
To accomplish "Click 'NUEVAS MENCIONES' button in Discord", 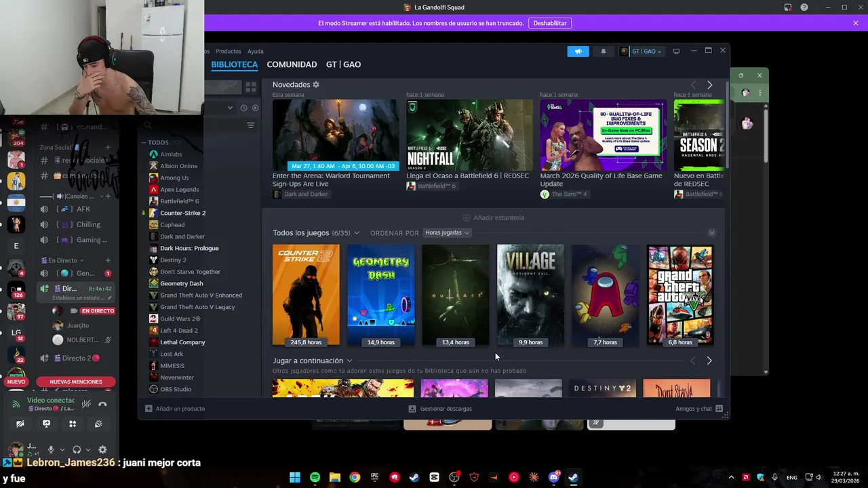I will point(75,382).
